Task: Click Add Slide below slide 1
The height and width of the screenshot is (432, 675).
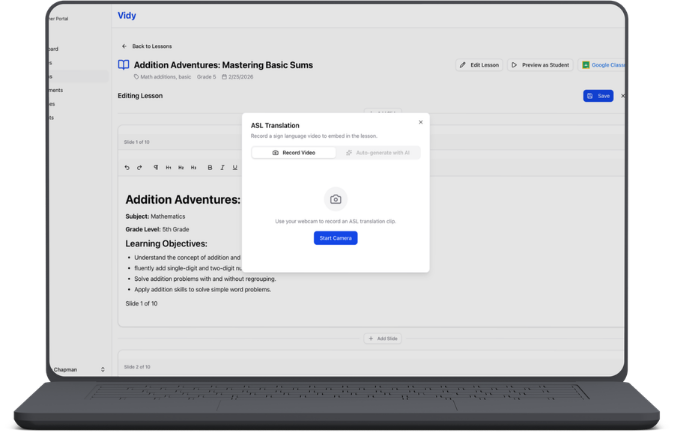Action: (x=383, y=339)
